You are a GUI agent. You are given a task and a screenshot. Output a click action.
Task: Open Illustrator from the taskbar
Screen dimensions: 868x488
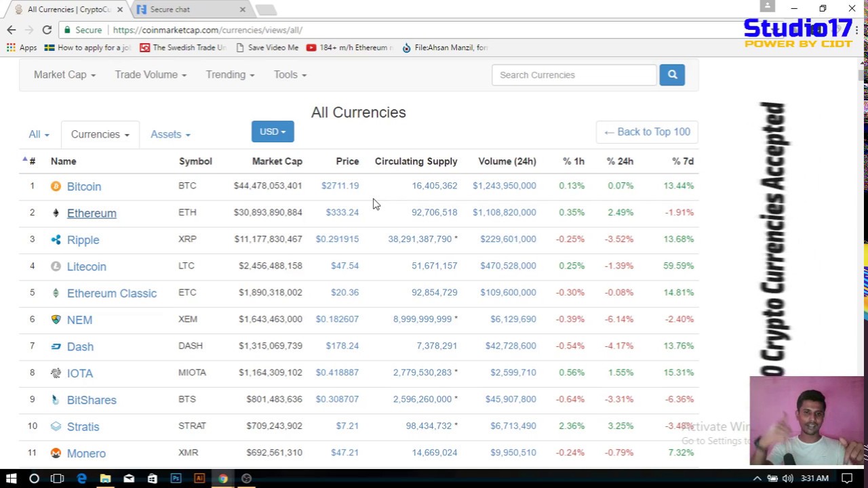pyautogui.click(x=199, y=479)
